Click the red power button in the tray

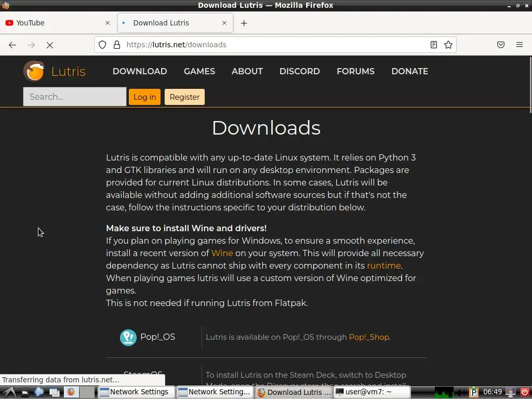525,392
